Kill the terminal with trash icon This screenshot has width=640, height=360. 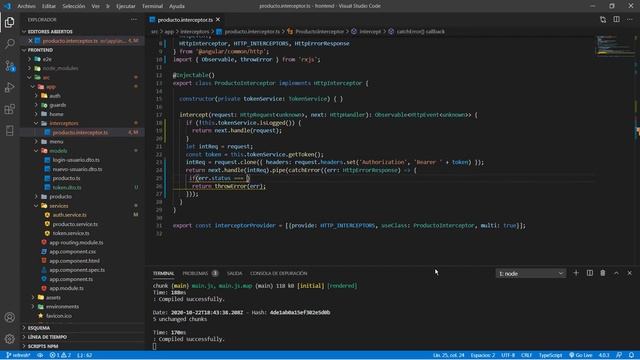click(x=603, y=273)
